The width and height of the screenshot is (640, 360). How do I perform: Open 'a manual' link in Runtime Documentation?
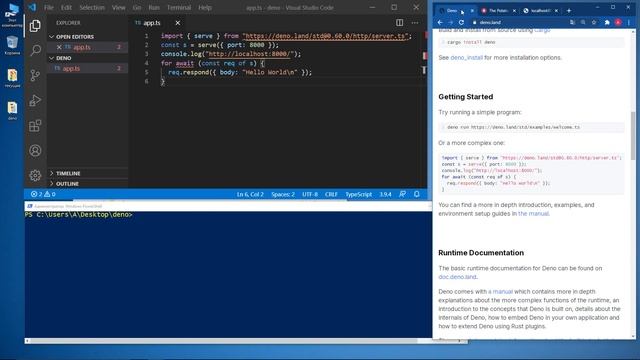click(x=500, y=291)
